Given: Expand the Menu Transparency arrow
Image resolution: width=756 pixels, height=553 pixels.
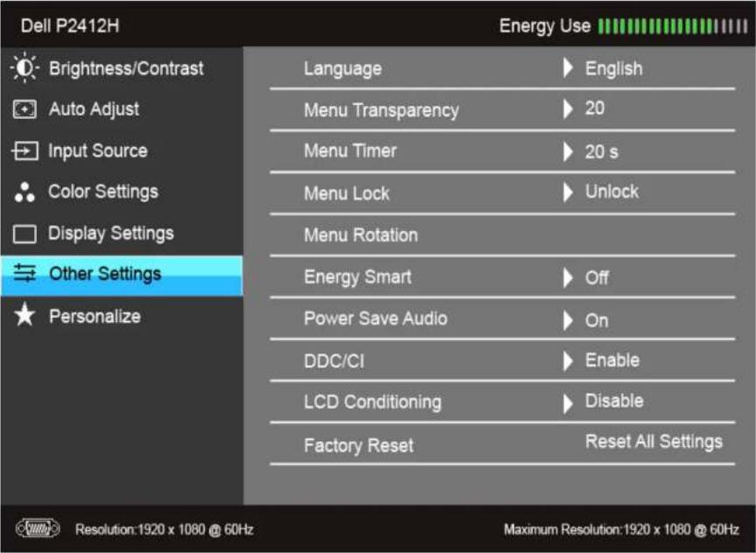Looking at the screenshot, I should [x=568, y=109].
